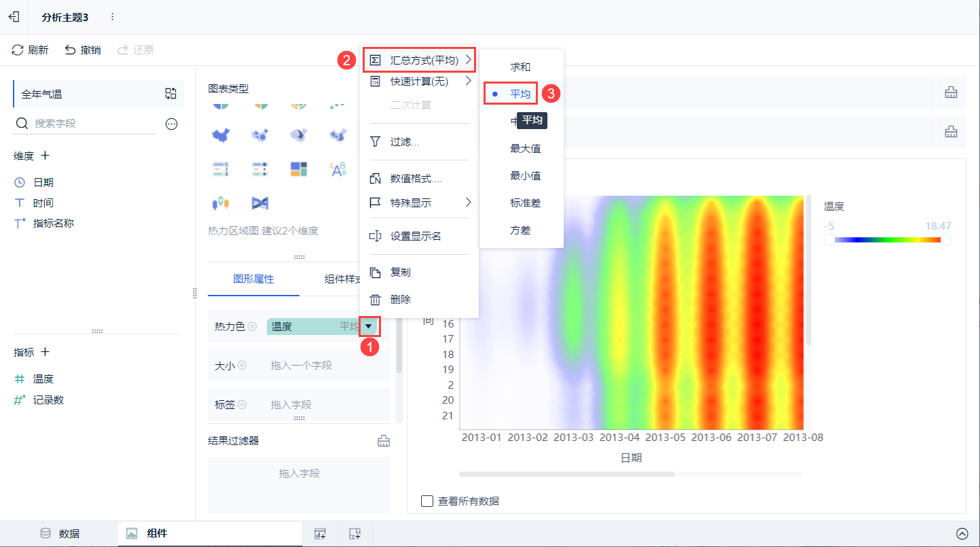Select the 温度 metric field in left panel
The width and height of the screenshot is (980, 547).
(x=43, y=379)
